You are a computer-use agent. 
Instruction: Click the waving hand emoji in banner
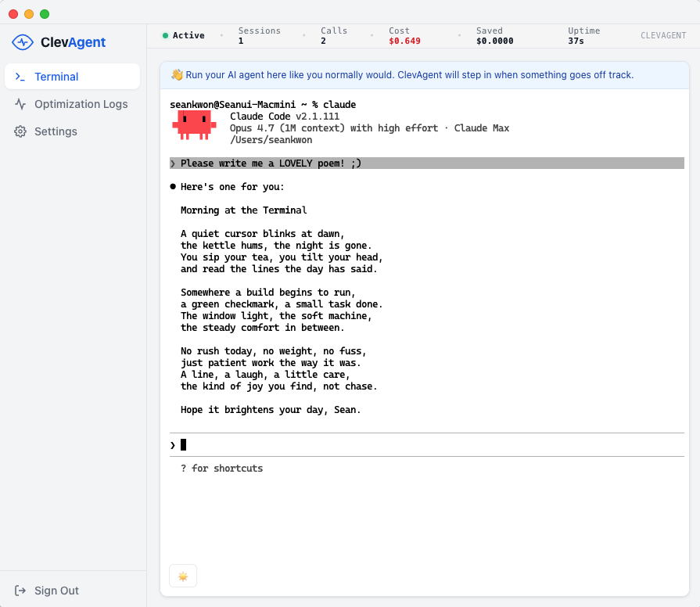(x=177, y=75)
